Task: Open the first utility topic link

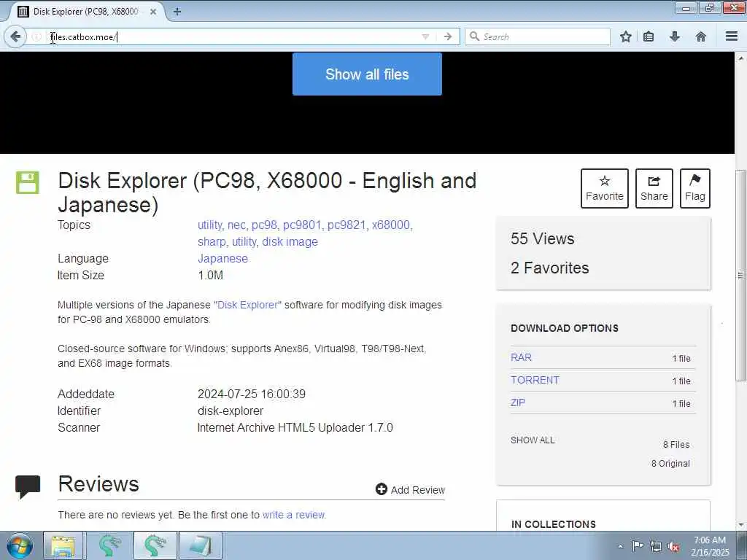Action: click(x=209, y=225)
